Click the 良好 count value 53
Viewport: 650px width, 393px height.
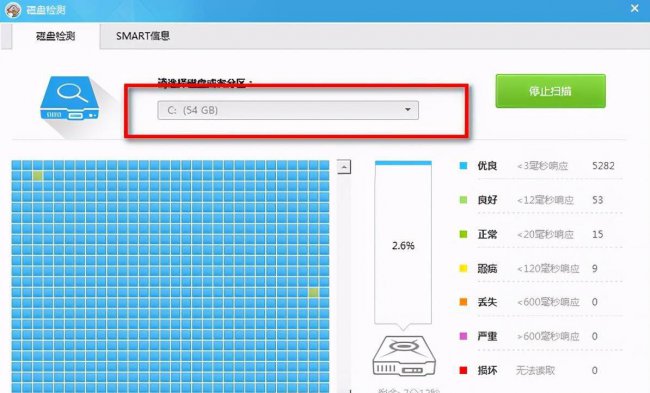tap(597, 200)
